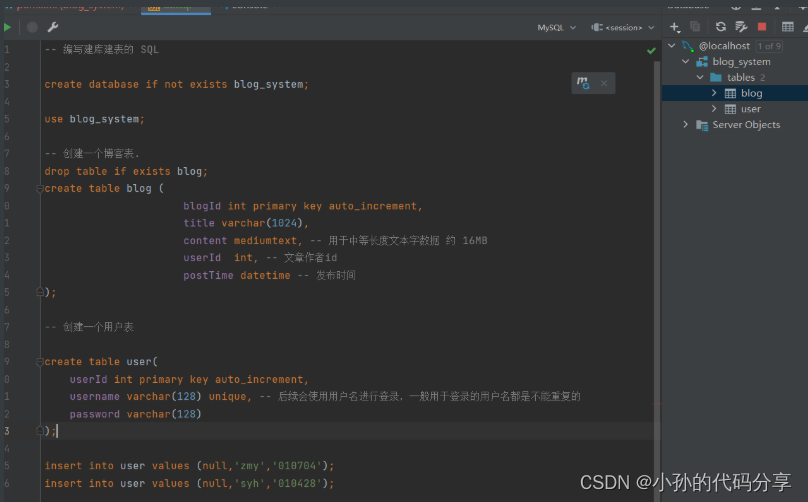This screenshot has height=502, width=808.
Task: Click the 'userId int primary key auto_increment' line
Action: [189, 379]
